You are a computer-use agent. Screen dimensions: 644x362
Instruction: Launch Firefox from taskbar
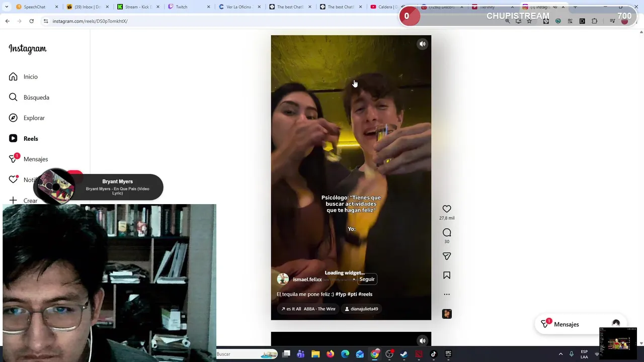[x=330, y=354]
